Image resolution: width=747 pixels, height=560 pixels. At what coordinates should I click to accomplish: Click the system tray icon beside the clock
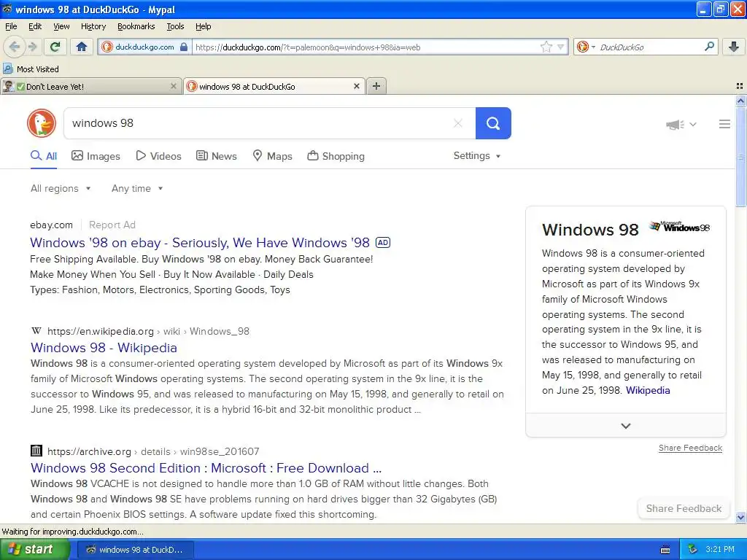click(692, 550)
